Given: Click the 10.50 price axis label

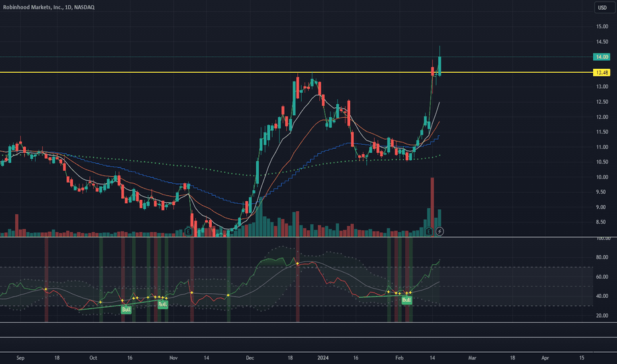Looking at the screenshot, I should coord(602,162).
